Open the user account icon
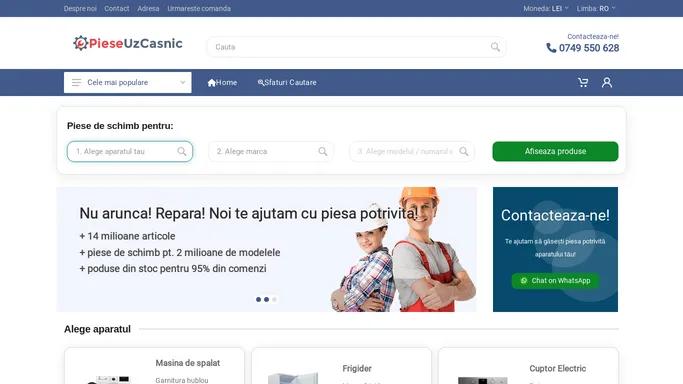Image resolution: width=683 pixels, height=384 pixels. coord(607,82)
